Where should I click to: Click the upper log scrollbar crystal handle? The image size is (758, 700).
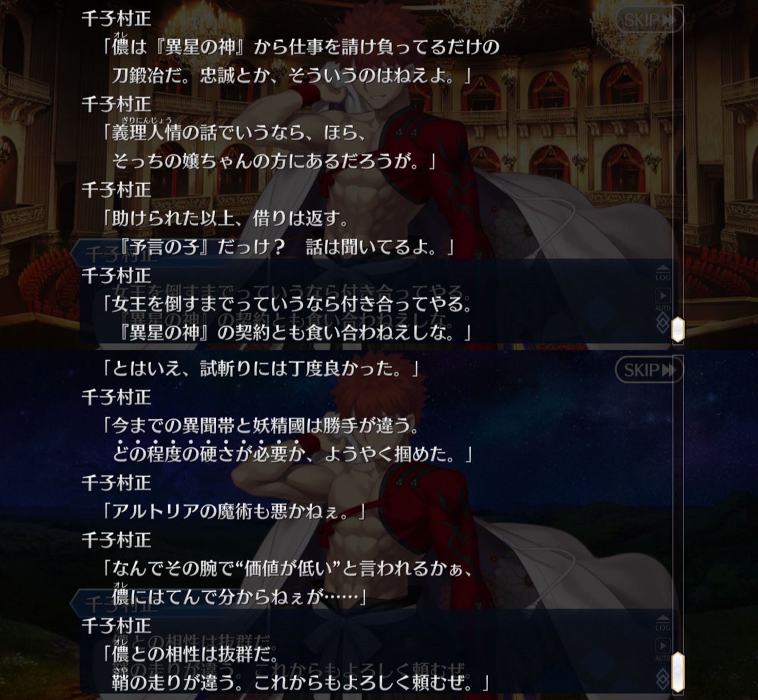click(677, 329)
